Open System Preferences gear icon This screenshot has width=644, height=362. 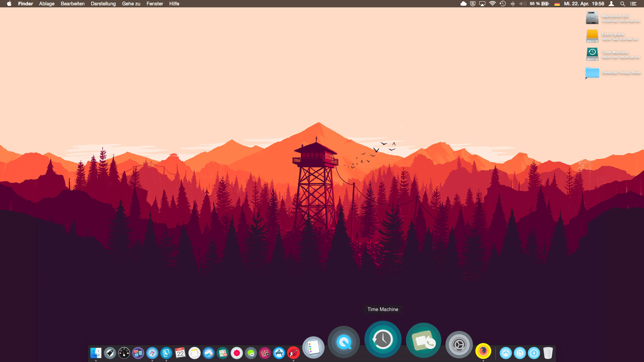459,345
